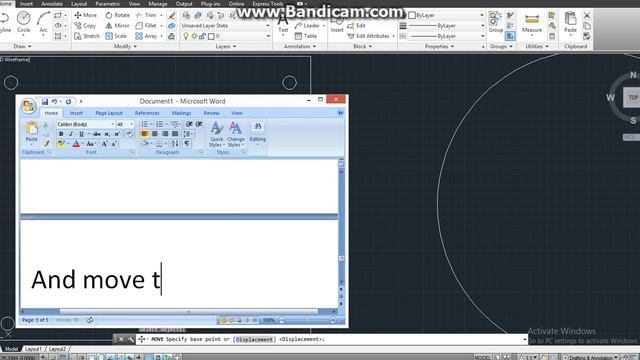Viewport: 640px width, 360px height.
Task: Pick the Scale tool in the Modify panel
Action: click(116, 36)
